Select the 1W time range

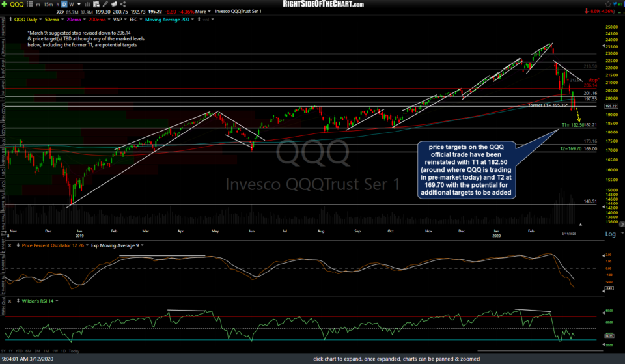click(x=55, y=351)
